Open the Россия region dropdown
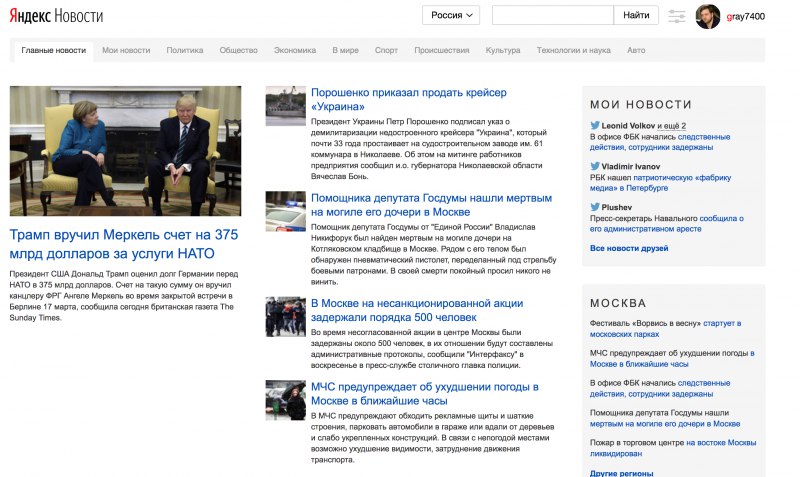 [x=451, y=15]
